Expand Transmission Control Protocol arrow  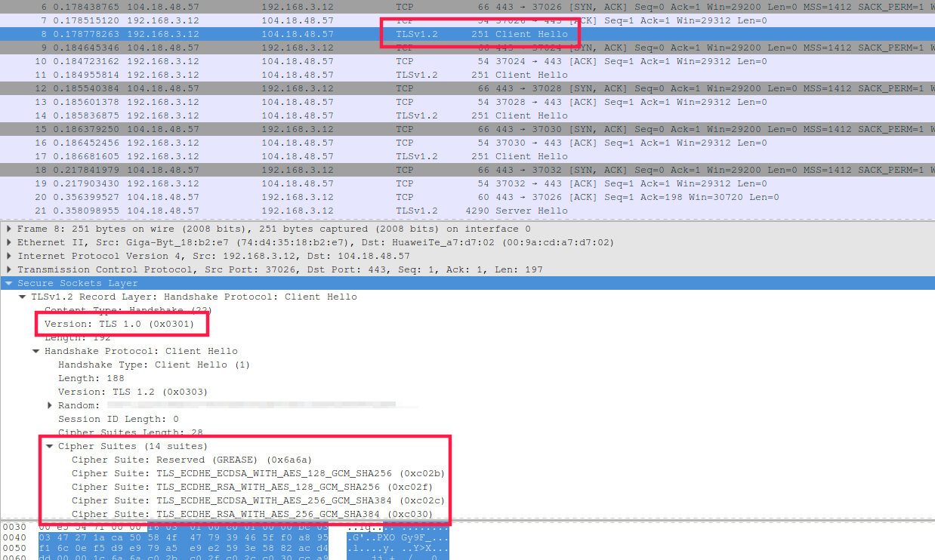tap(8, 269)
